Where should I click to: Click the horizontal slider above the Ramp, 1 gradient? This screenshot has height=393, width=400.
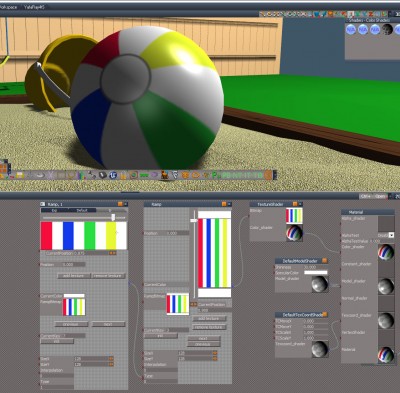84,218
